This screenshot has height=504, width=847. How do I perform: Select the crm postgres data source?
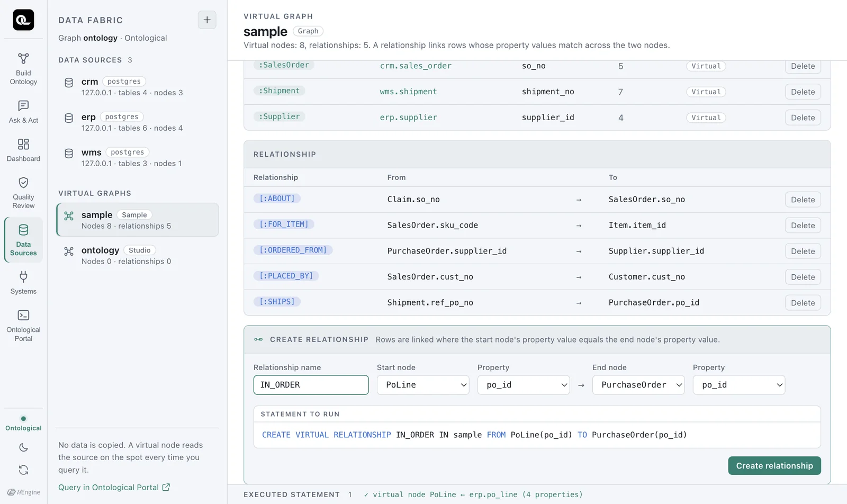click(x=138, y=87)
